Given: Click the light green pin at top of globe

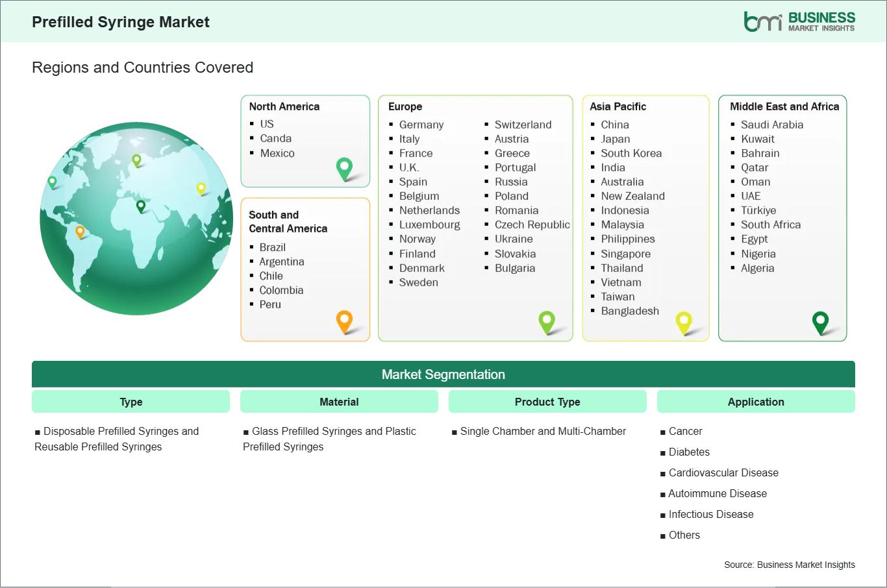Looking at the screenshot, I should 136,160.
